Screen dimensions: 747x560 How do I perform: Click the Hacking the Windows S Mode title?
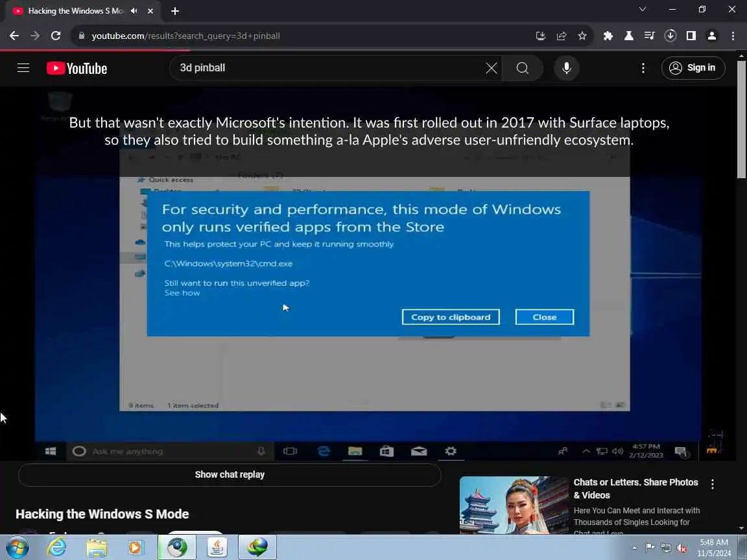pyautogui.click(x=102, y=514)
